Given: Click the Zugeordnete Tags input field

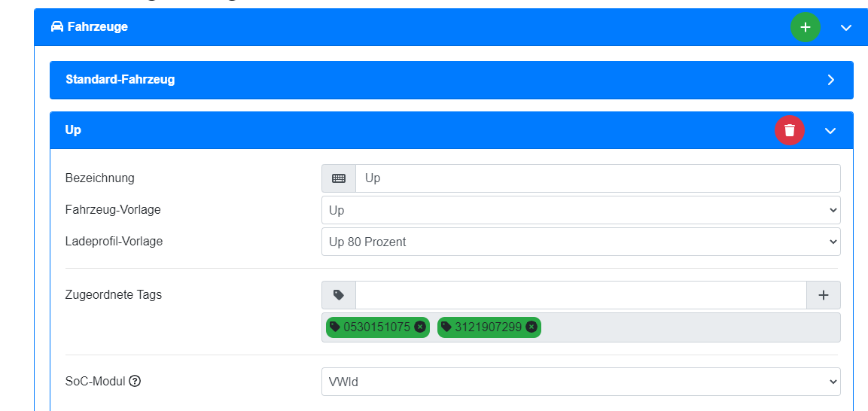Looking at the screenshot, I should 580,295.
